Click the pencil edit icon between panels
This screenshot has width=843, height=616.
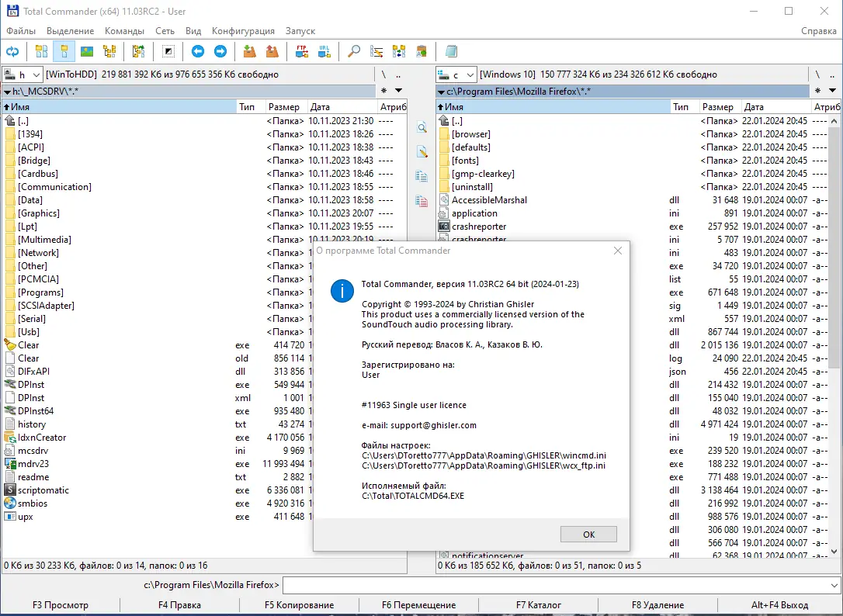421,151
